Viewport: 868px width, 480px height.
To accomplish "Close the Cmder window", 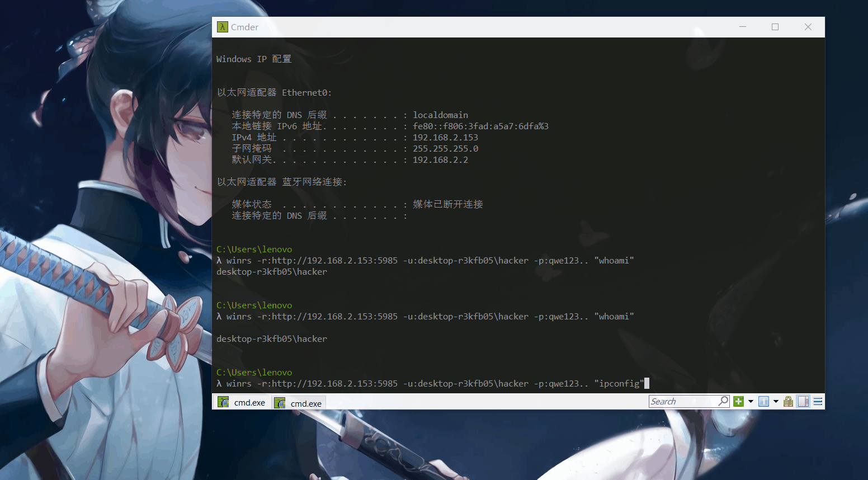I will (x=808, y=27).
